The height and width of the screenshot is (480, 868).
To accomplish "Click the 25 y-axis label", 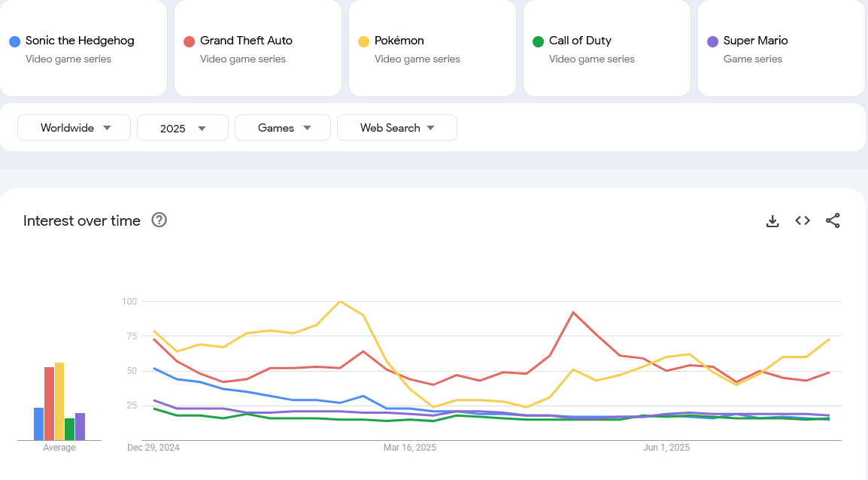I will [x=131, y=406].
